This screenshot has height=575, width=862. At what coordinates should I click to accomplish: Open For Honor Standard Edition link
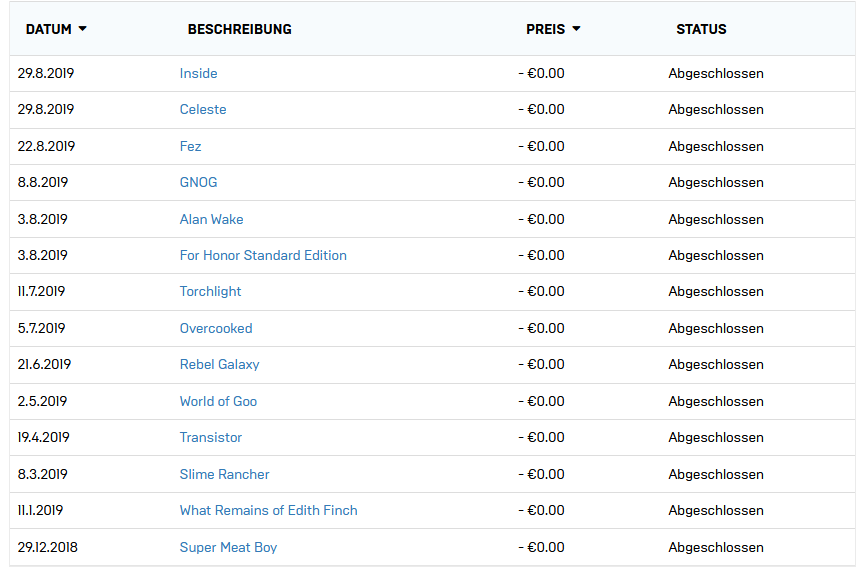click(263, 255)
